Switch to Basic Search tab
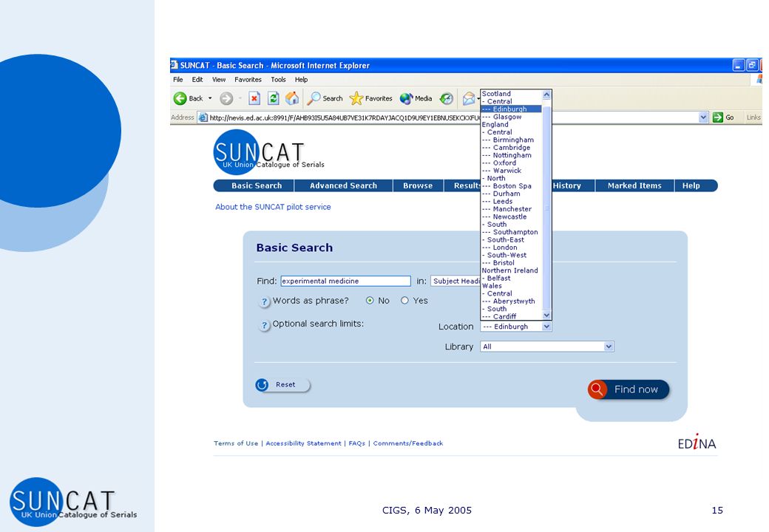769x532 pixels. (x=257, y=185)
